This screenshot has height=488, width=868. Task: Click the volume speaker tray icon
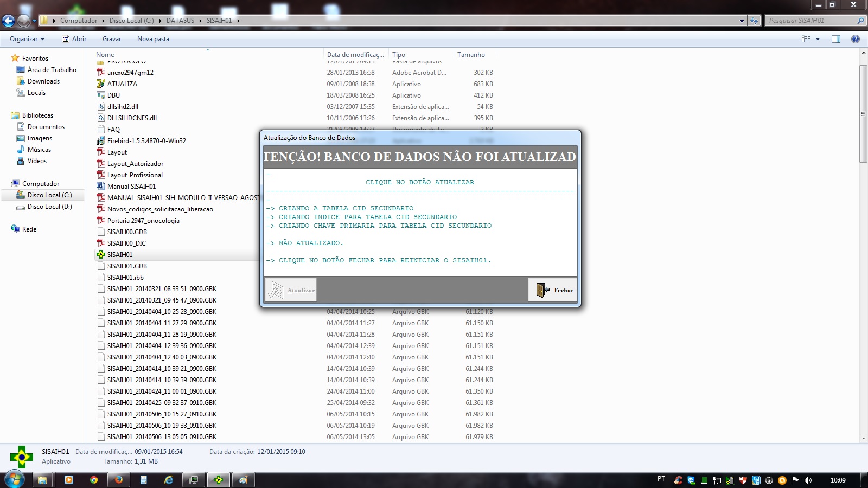coord(808,480)
